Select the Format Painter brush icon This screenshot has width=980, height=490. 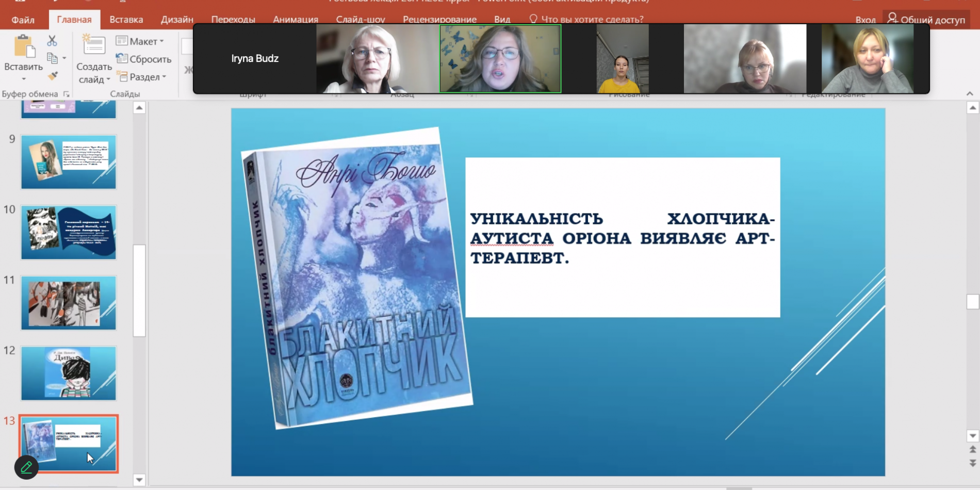[52, 76]
